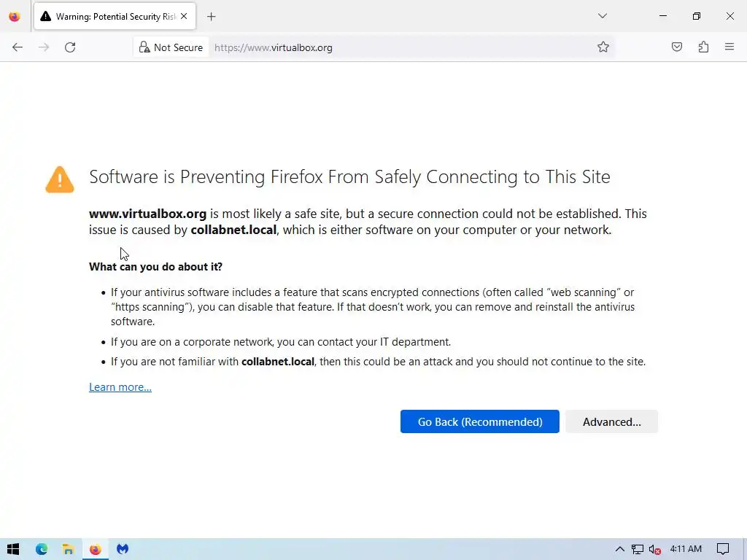Click the www.virtualbox.org bold text
This screenshot has width=747, height=560.
coord(147,214)
